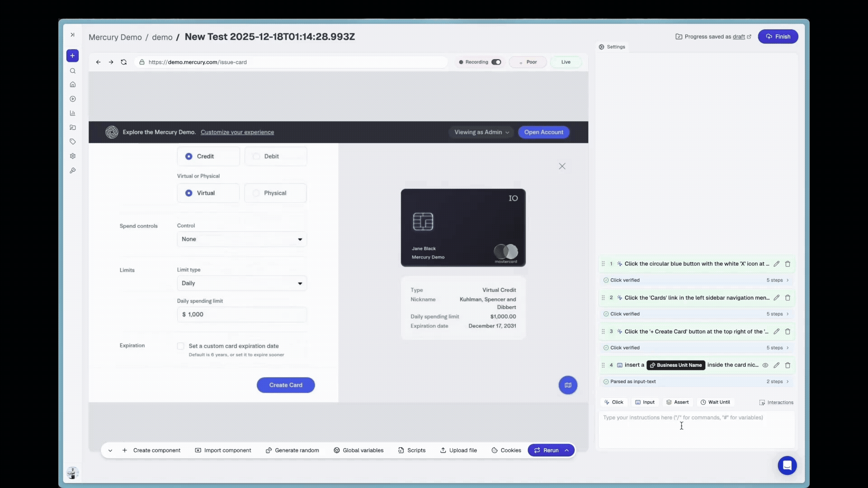Toggle the Recording switch off
The width and height of the screenshot is (868, 488).
coord(496,62)
